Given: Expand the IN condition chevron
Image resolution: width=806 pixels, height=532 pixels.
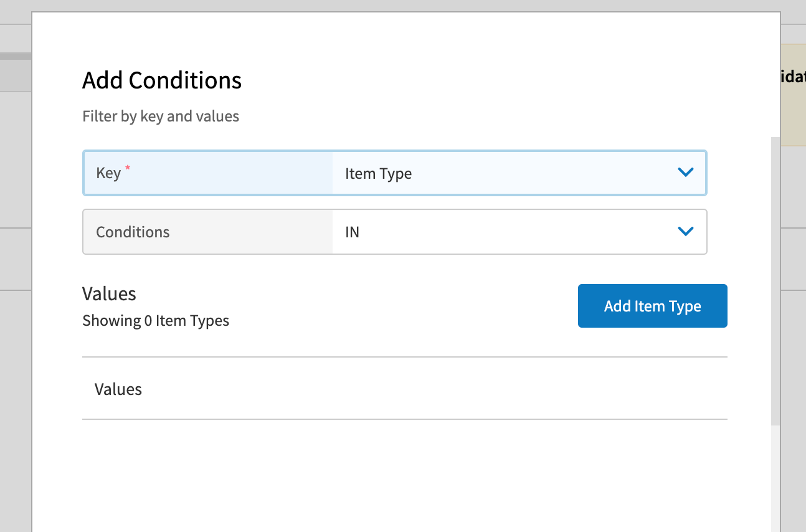Looking at the screenshot, I should click(x=685, y=231).
